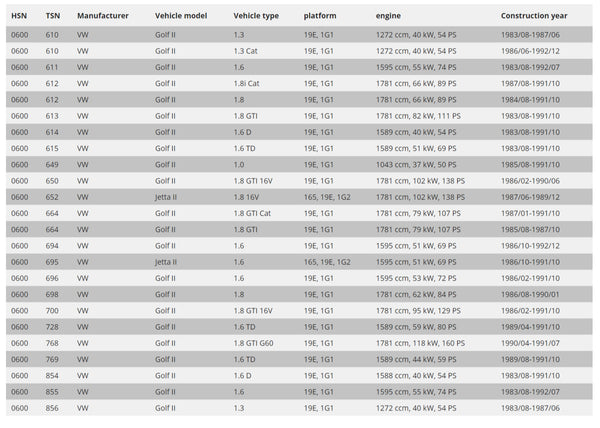Select the TSN 700 cell
This screenshot has height=428, width=600.
pos(53,311)
